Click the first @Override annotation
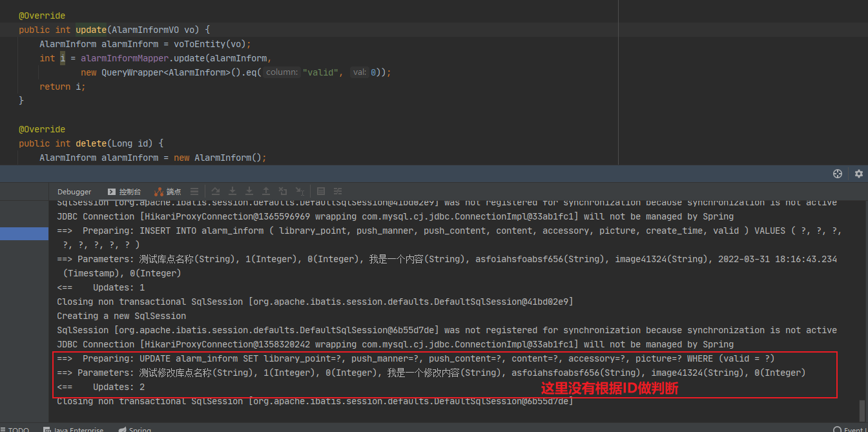868x432 pixels. [x=42, y=15]
